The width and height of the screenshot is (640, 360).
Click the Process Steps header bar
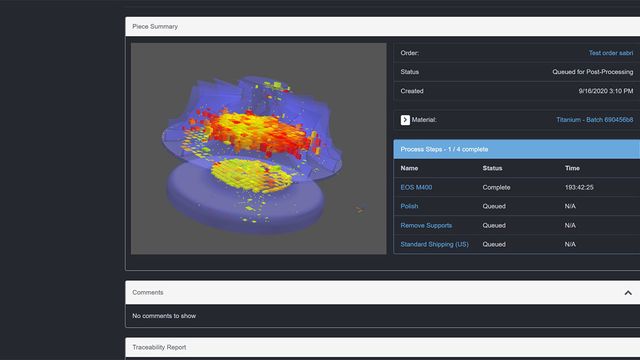[517, 149]
